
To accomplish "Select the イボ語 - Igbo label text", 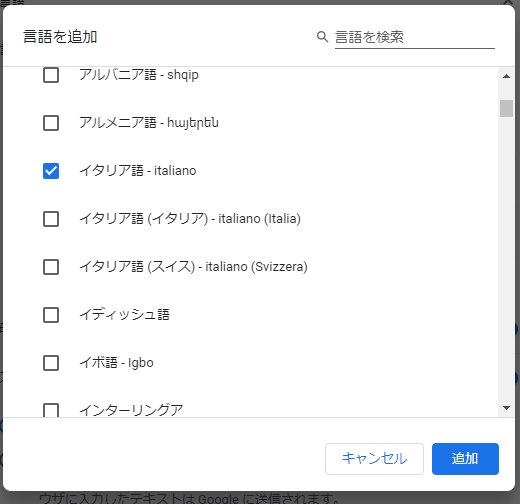I will 116,363.
